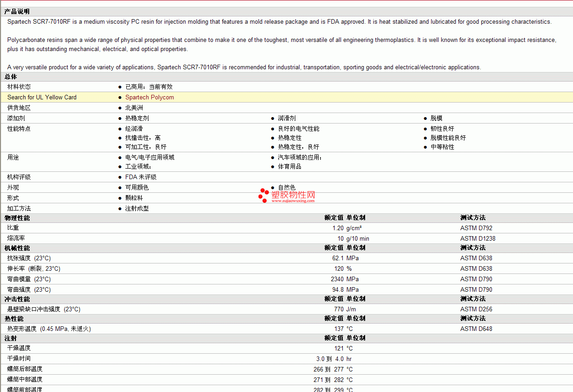
Task: Select the 干燥时间 label
Action: [19, 359]
